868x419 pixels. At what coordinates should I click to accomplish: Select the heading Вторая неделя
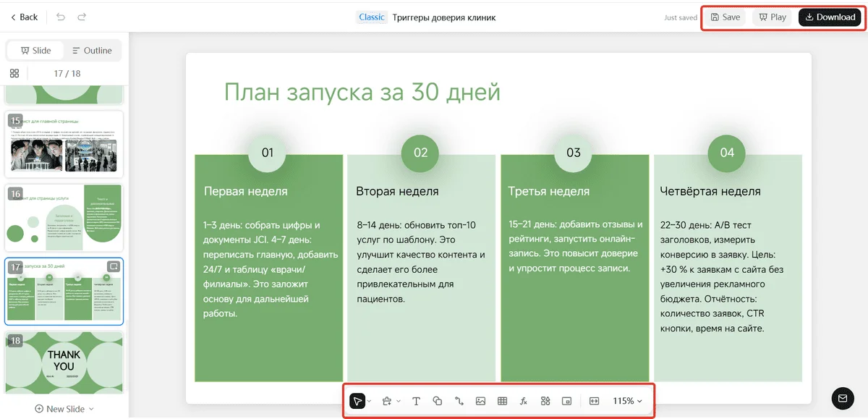[397, 192]
